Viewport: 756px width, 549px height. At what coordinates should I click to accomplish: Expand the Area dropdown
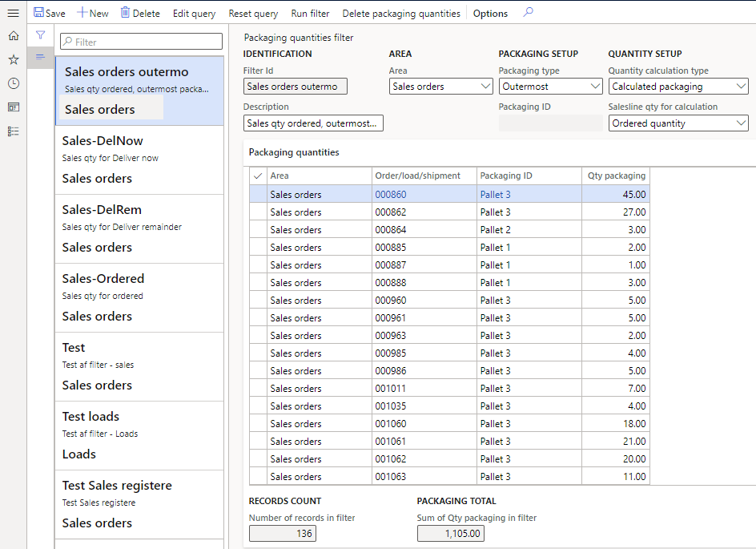point(485,87)
